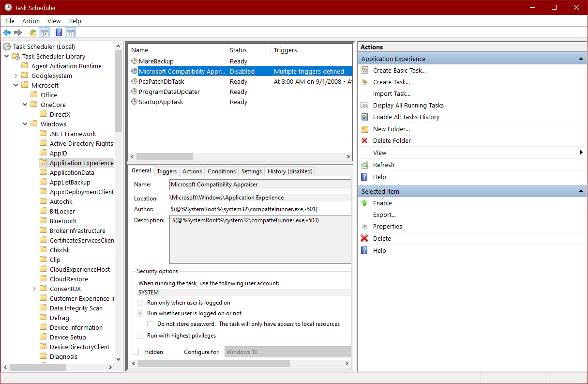Collapse the Application Experience actions section
Viewport: 588px width, 384px height.
coord(581,59)
